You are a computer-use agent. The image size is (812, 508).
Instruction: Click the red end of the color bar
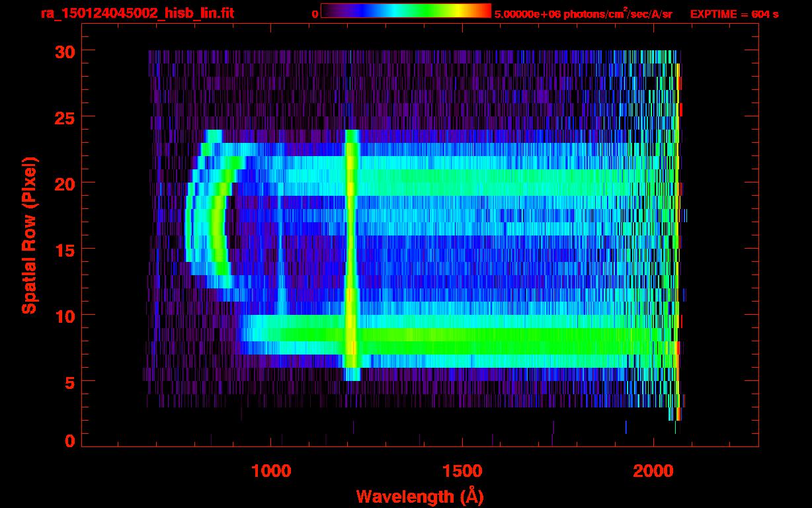[x=483, y=11]
